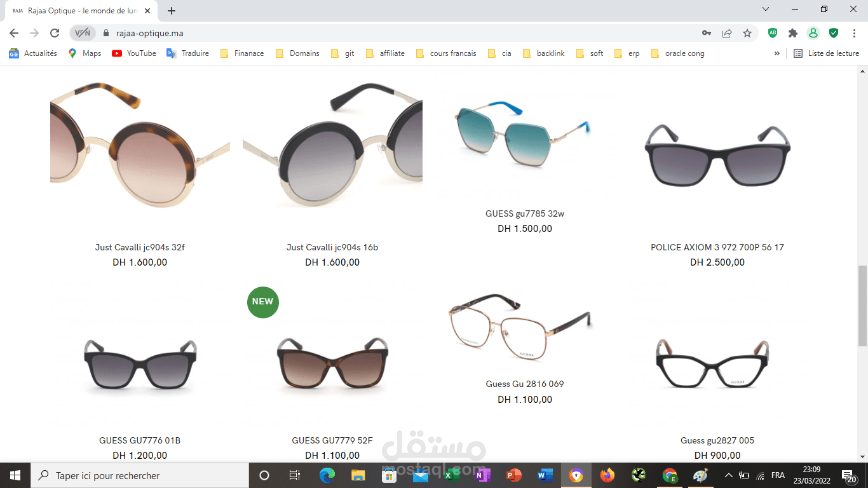Open Mail app from taskbar

[421, 475]
